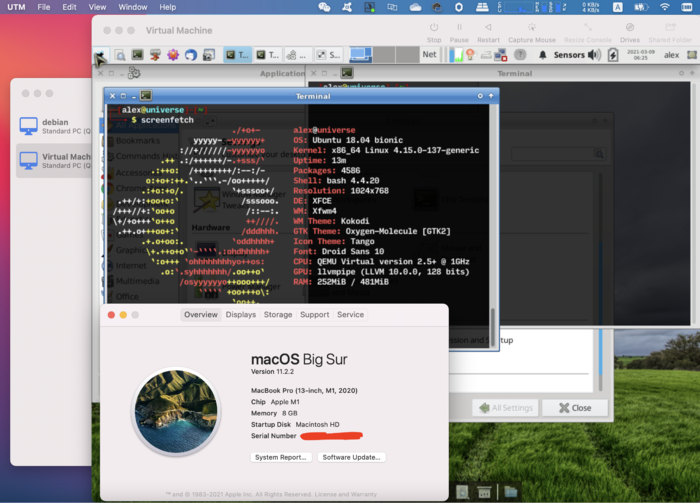Click the terminal window menu icon in title bar
Image resolution: width=700 pixels, height=503 pixels.
click(146, 96)
